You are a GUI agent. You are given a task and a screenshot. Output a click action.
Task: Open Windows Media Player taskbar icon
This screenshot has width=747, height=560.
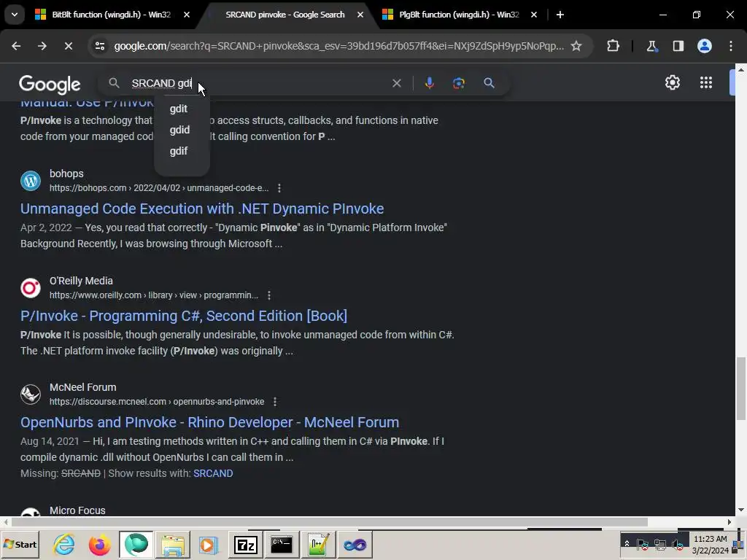coord(208,544)
